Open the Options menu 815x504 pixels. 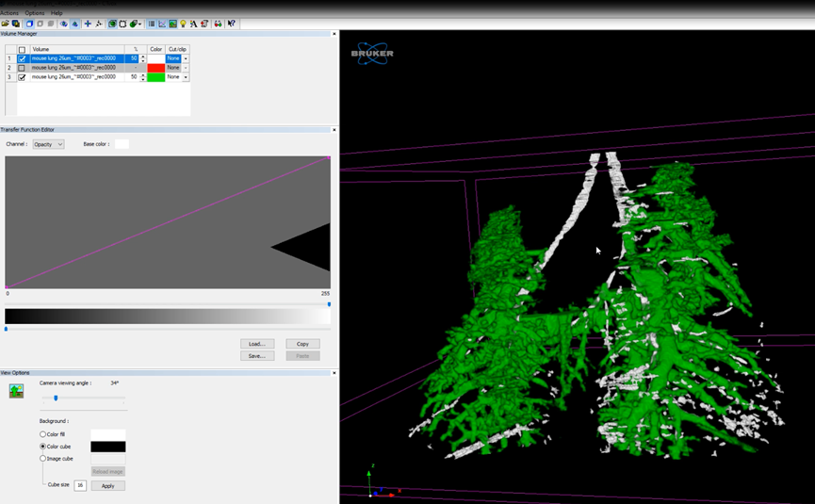tap(35, 13)
